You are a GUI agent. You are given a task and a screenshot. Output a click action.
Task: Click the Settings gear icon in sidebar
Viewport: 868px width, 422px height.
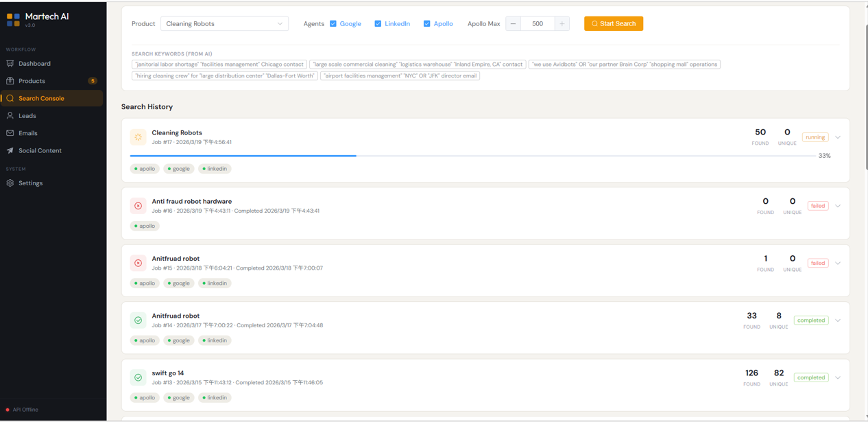(10, 183)
